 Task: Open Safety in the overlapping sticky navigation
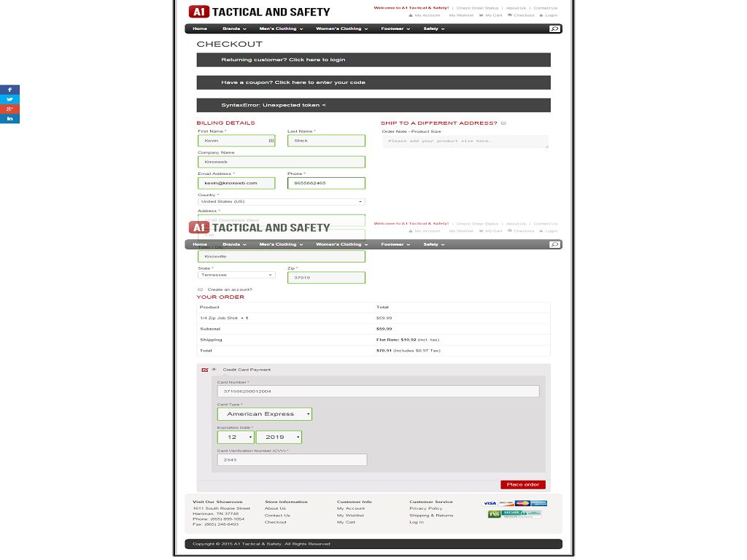click(433, 244)
